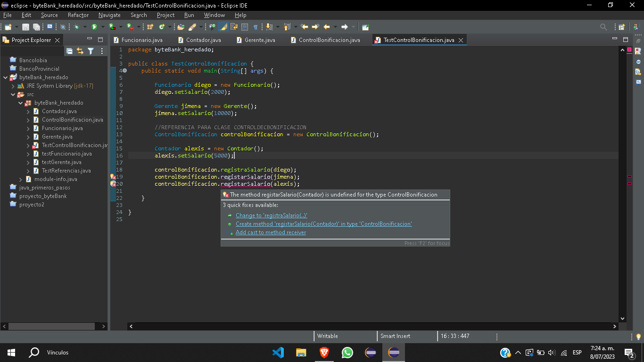Click Collapse All in Project Explorer
The image size is (644, 362).
click(x=70, y=51)
